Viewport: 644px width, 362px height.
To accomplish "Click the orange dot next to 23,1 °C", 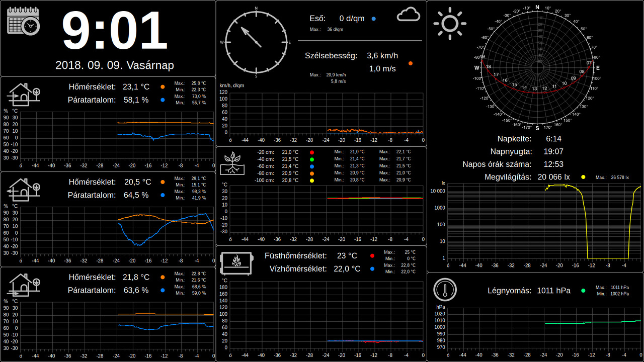I will coord(163,86).
